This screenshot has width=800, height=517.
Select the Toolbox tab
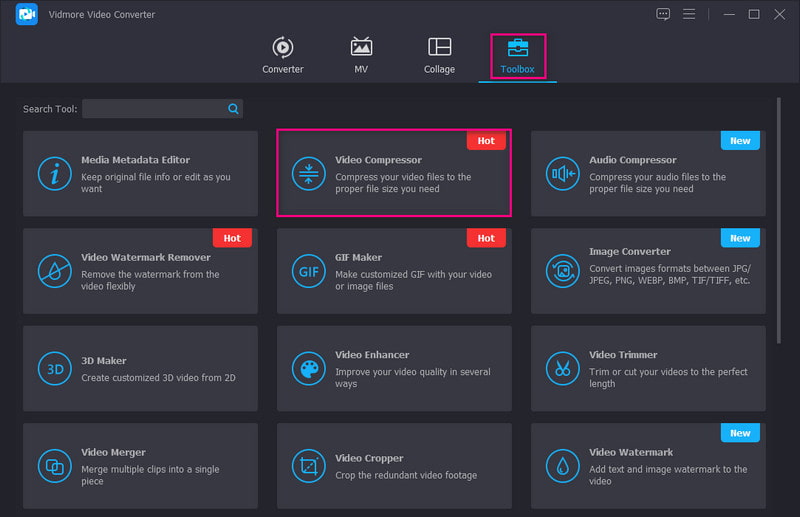pyautogui.click(x=518, y=56)
